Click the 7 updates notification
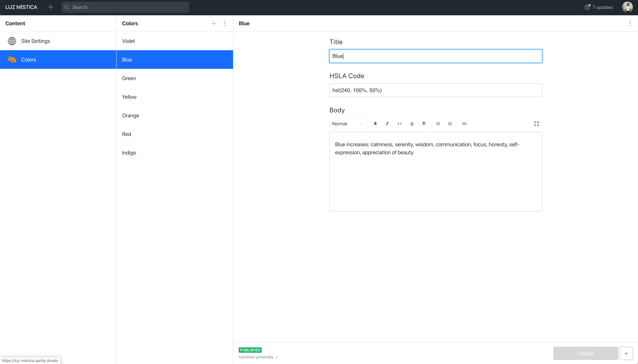 [x=599, y=7]
